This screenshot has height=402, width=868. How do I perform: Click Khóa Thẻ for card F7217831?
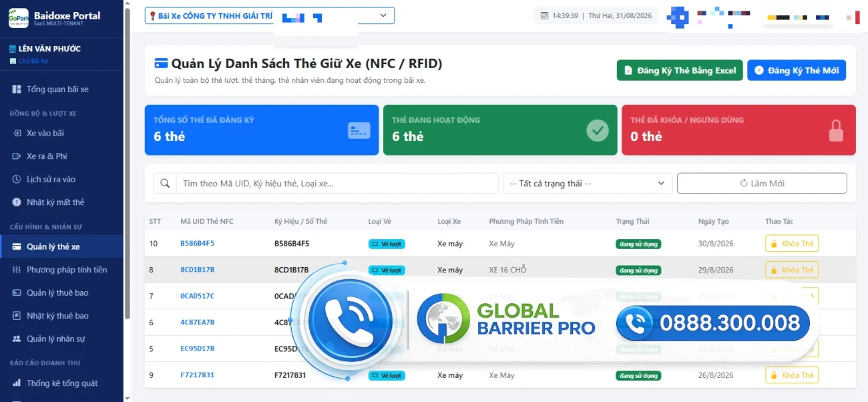[x=792, y=375]
